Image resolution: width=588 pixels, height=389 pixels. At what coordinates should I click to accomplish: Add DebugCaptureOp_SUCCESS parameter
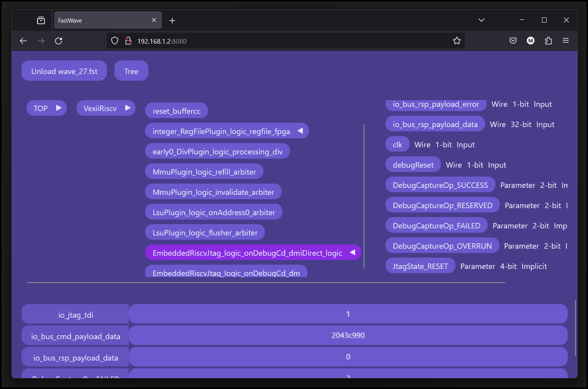click(441, 185)
